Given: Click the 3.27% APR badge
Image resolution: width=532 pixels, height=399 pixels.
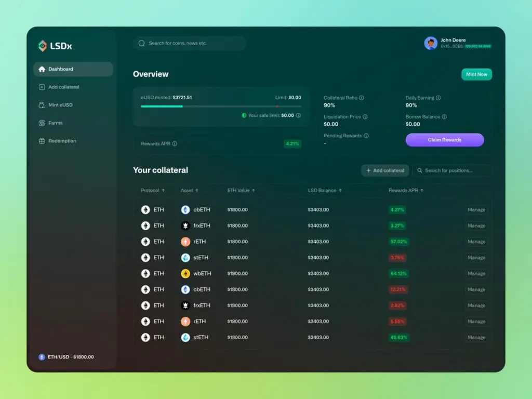Looking at the screenshot, I should tap(397, 225).
